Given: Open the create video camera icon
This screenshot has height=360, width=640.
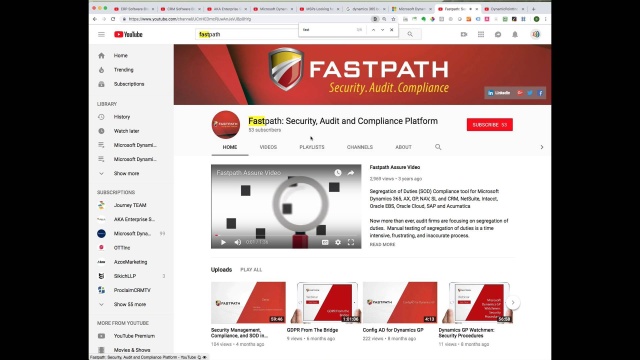Looking at the screenshot, I should [x=464, y=35].
